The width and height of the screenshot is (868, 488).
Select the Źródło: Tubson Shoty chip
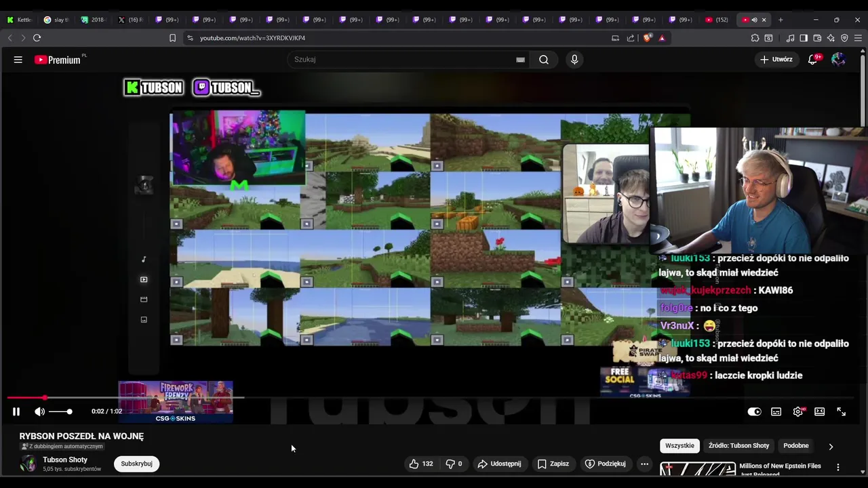pos(738,446)
